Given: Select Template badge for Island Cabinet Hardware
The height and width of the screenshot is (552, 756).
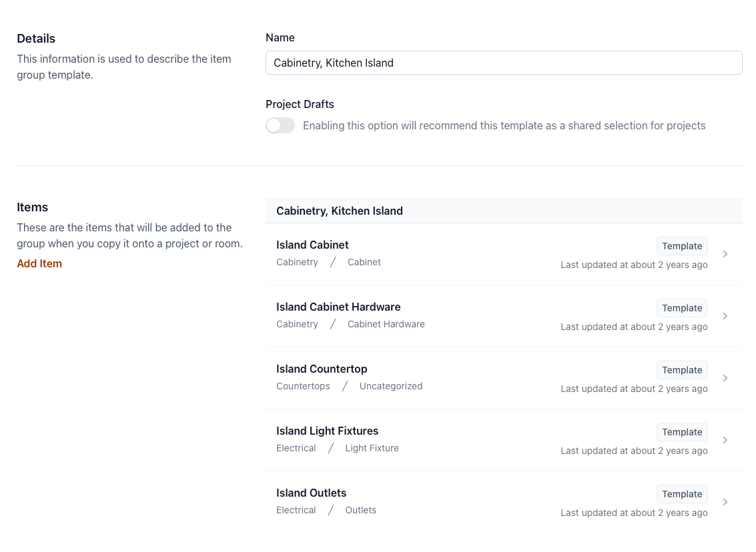Looking at the screenshot, I should [x=681, y=308].
